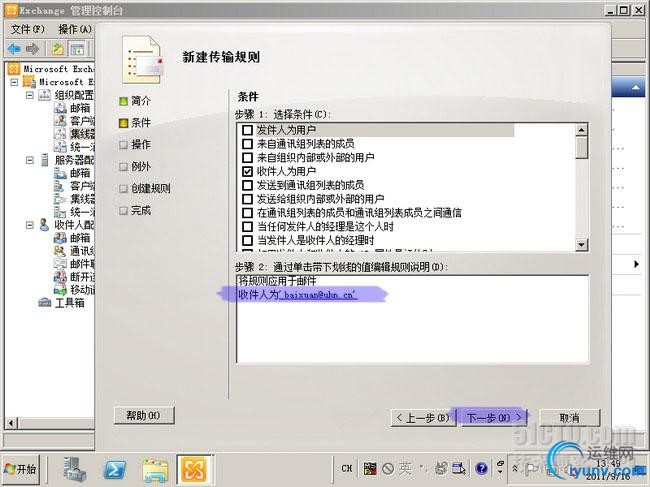Check 在通讯组列表的成员和通讯组列表成员之间通信

(x=247, y=213)
